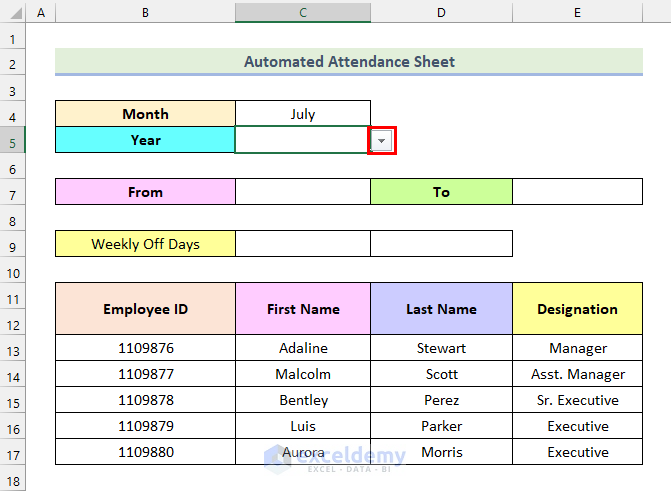The width and height of the screenshot is (671, 491).
Task: Click the Asst. Manager designation cell
Action: pos(577,374)
